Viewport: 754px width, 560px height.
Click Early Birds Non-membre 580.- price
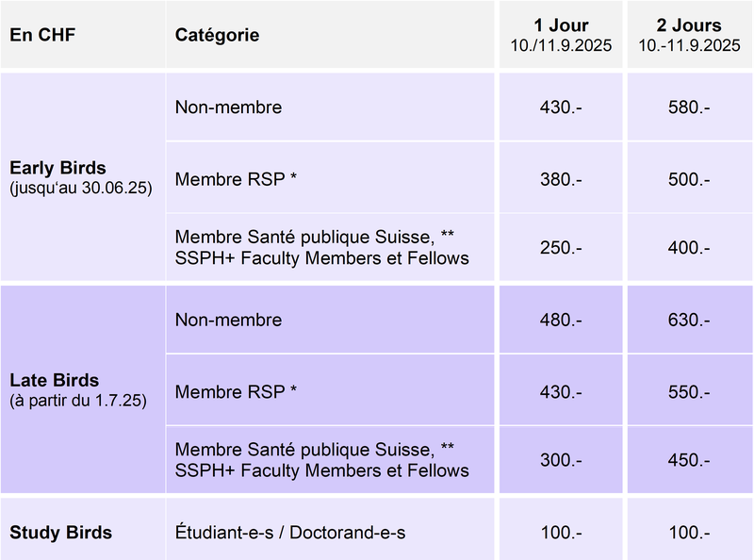tap(690, 107)
